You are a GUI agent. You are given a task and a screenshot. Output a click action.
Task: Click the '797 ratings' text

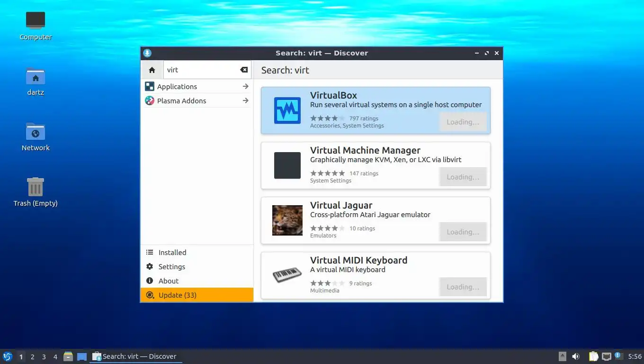(364, 118)
